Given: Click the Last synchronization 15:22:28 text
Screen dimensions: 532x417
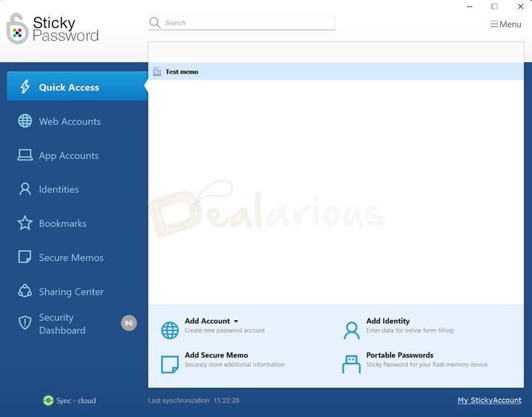Looking at the screenshot, I should (194, 401).
